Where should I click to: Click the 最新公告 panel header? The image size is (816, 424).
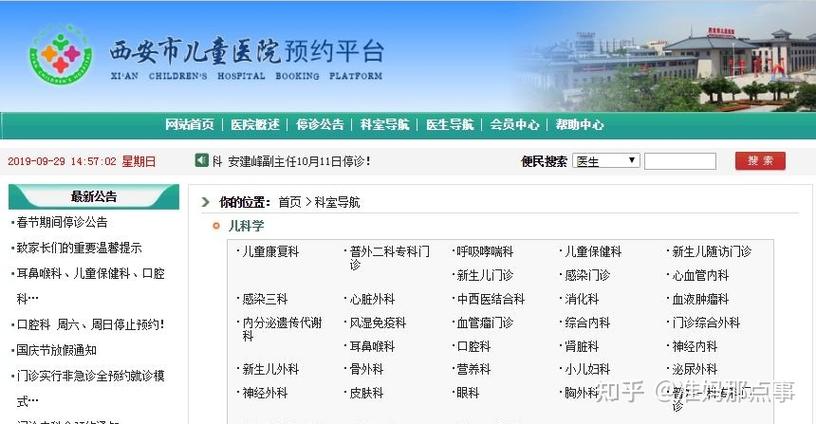click(94, 197)
